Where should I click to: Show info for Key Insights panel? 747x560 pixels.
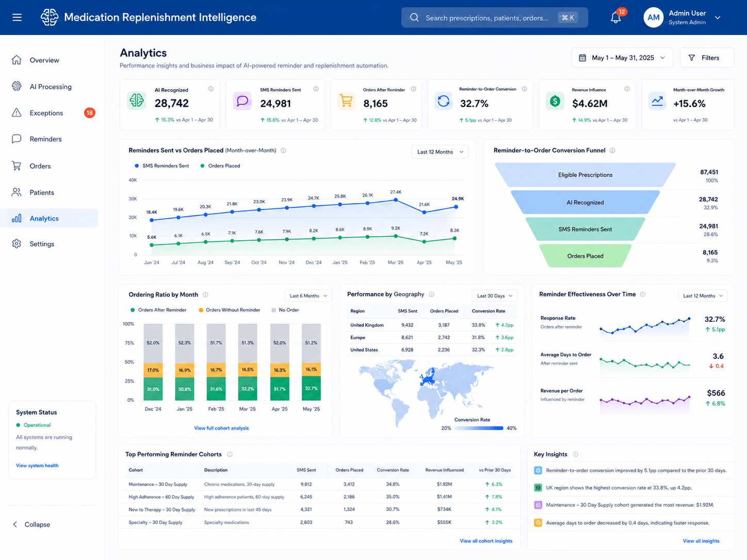point(575,454)
